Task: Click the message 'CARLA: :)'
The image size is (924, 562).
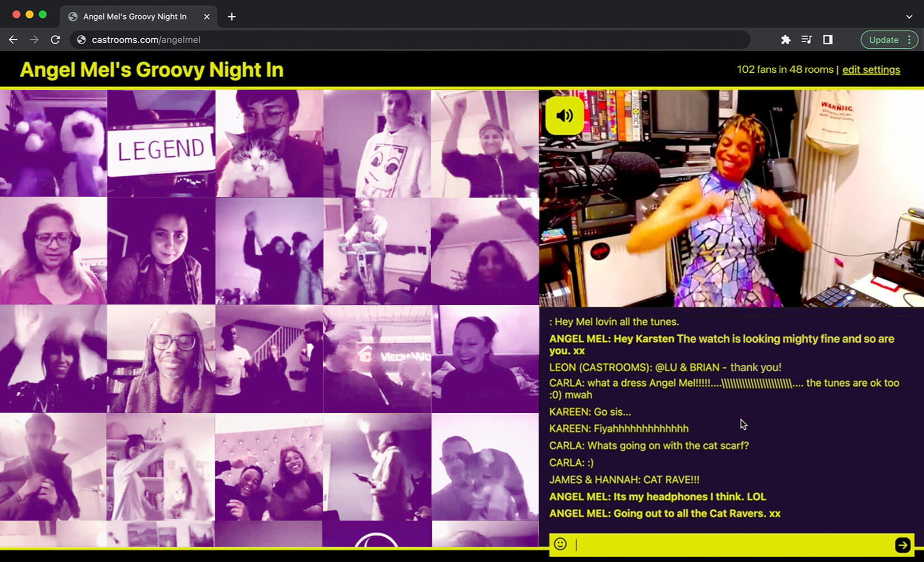Action: click(x=572, y=463)
